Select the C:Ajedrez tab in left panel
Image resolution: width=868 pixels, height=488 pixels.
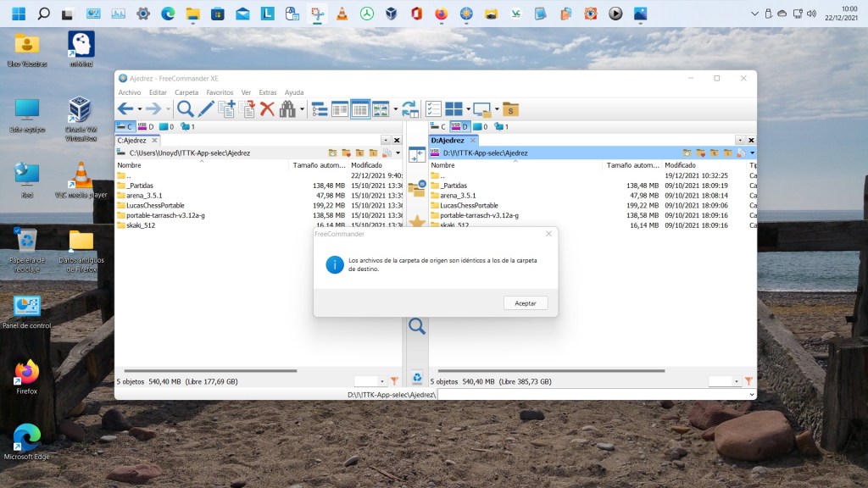point(132,140)
